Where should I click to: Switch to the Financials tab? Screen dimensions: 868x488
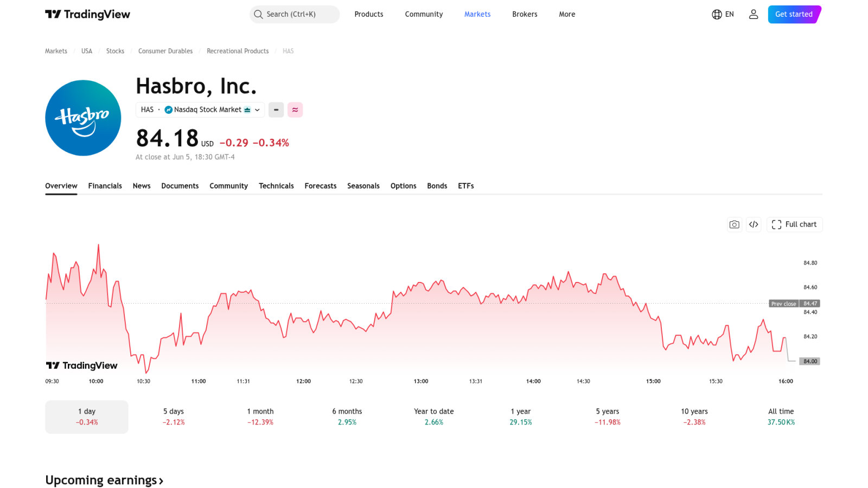click(105, 186)
